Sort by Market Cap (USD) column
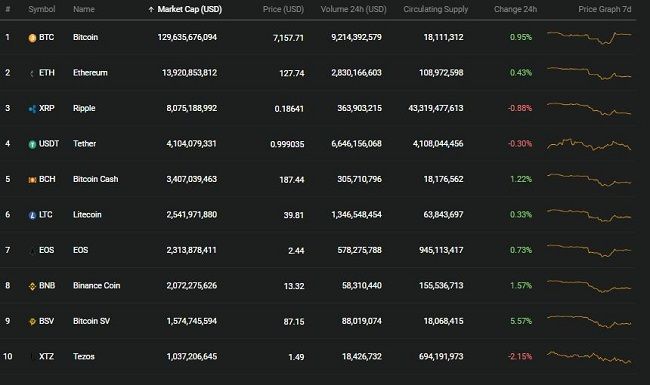 [189, 9]
